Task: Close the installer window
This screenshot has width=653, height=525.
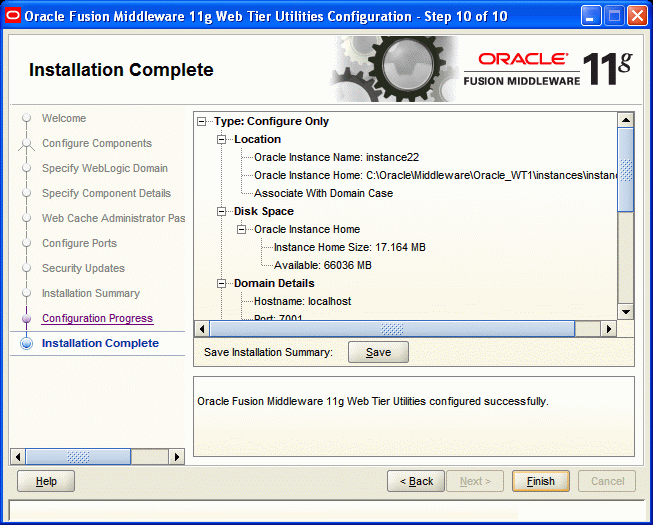Action: click(637, 16)
